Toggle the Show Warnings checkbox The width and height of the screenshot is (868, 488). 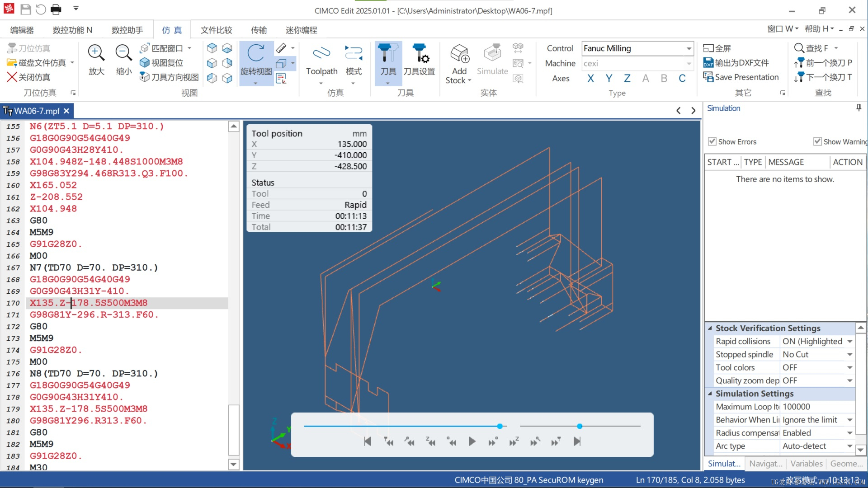(817, 141)
